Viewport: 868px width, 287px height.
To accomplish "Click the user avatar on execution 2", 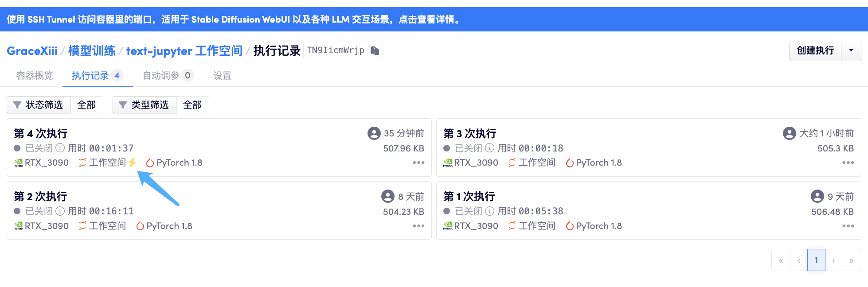I will click(388, 196).
